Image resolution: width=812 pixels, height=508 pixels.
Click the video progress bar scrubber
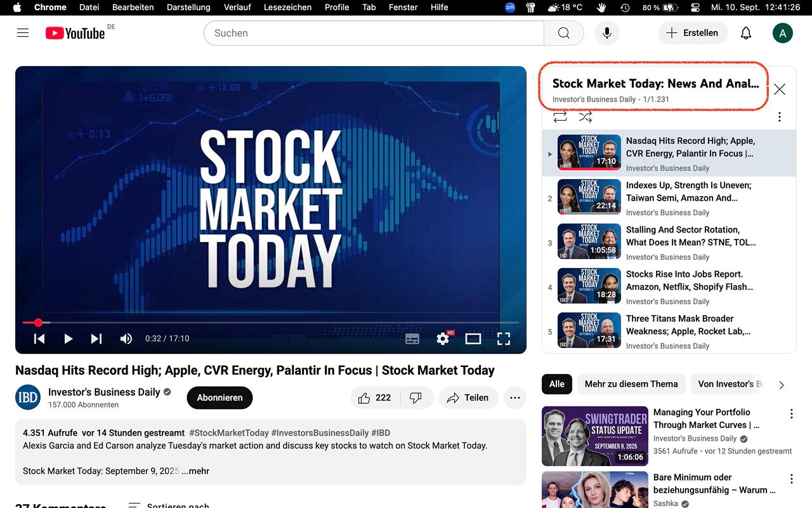pos(38,323)
